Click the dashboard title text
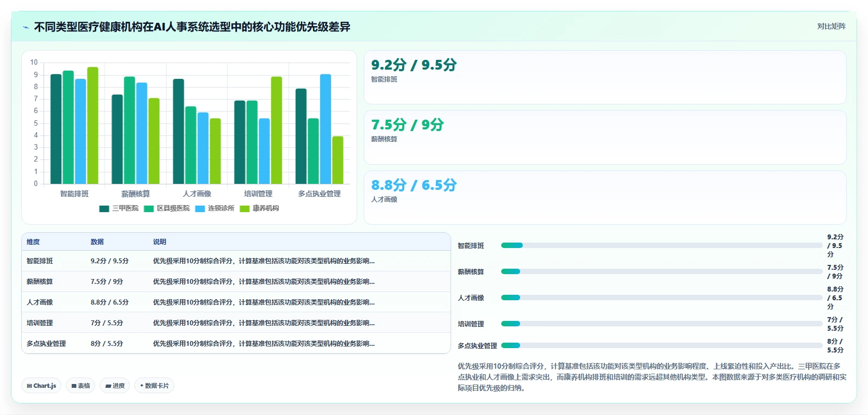 tap(192, 27)
